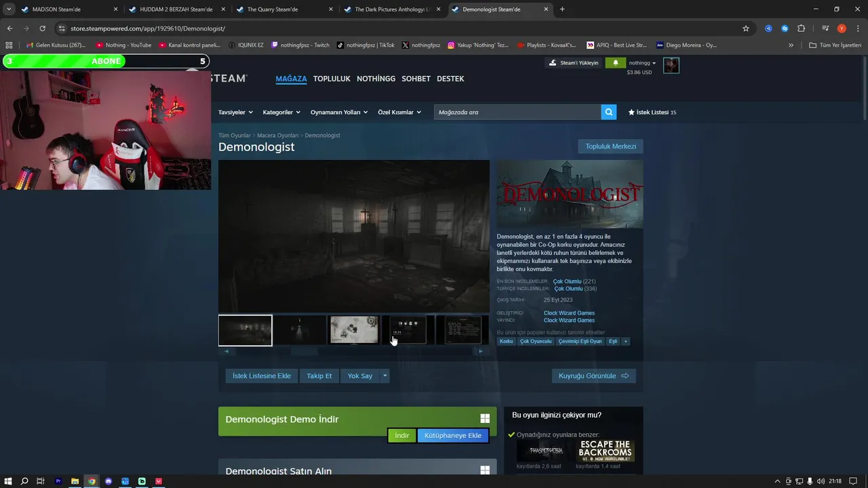Screen dimensions: 868x488
Task: Click the Yok Say button
Action: pos(360,375)
